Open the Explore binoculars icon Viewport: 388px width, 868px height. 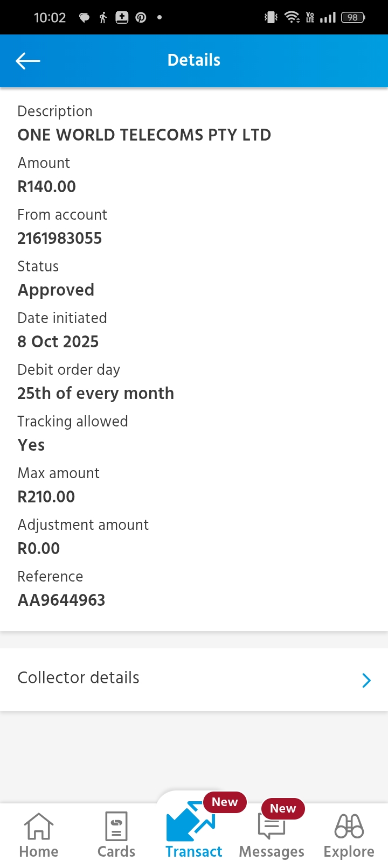click(349, 826)
